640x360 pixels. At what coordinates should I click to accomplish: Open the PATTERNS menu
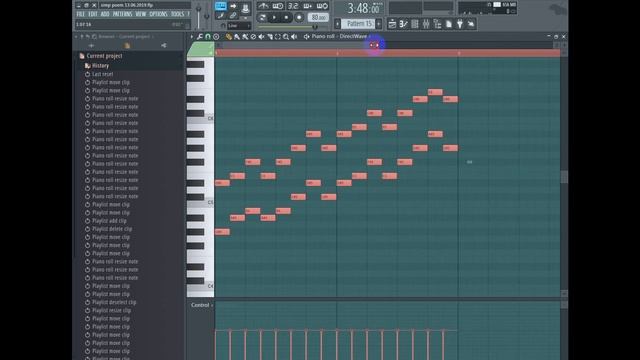(x=122, y=14)
